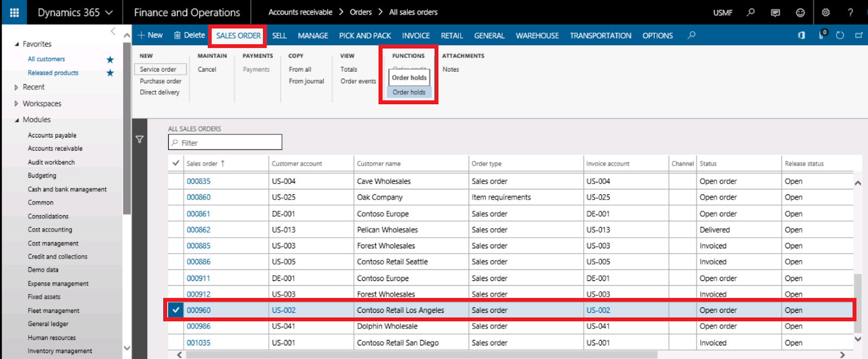Open the form in new window icon
The image size is (868, 359).
[859, 35]
